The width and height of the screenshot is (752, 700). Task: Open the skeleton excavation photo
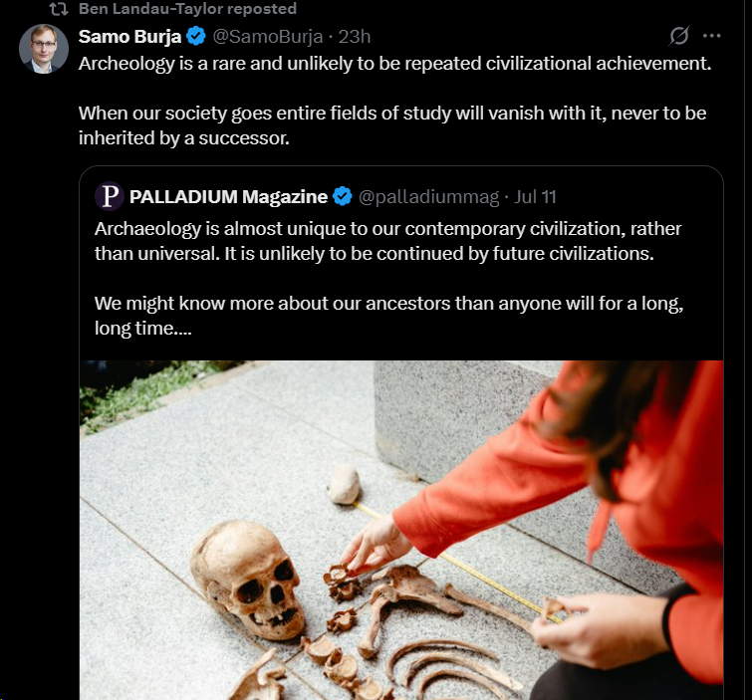(401, 528)
